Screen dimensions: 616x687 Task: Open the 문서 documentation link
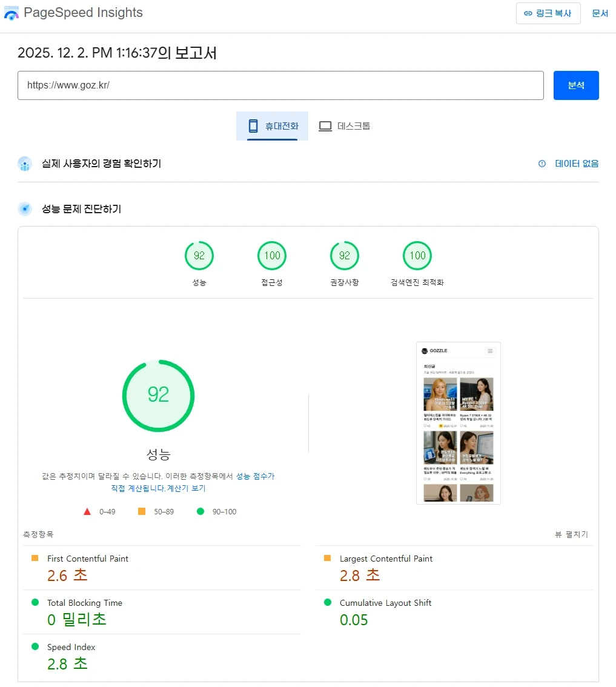[600, 13]
